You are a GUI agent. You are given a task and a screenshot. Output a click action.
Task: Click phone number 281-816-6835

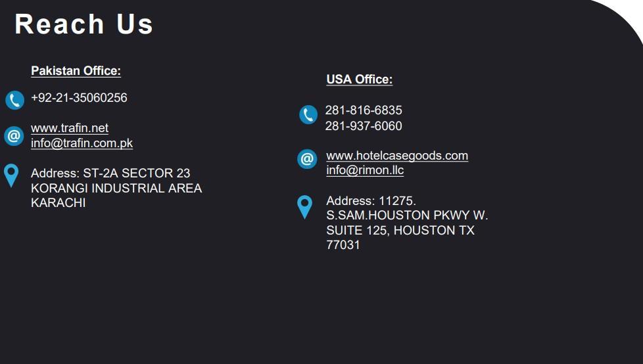click(364, 110)
